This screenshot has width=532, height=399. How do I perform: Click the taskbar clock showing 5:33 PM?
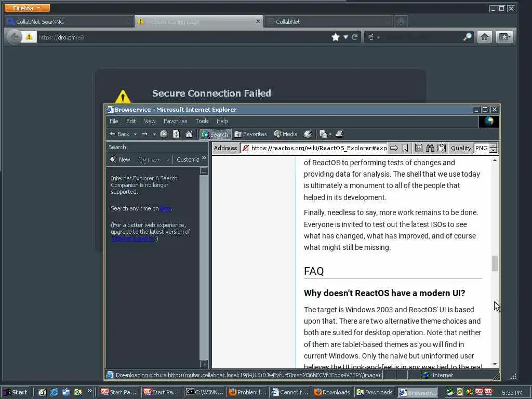[x=512, y=393]
